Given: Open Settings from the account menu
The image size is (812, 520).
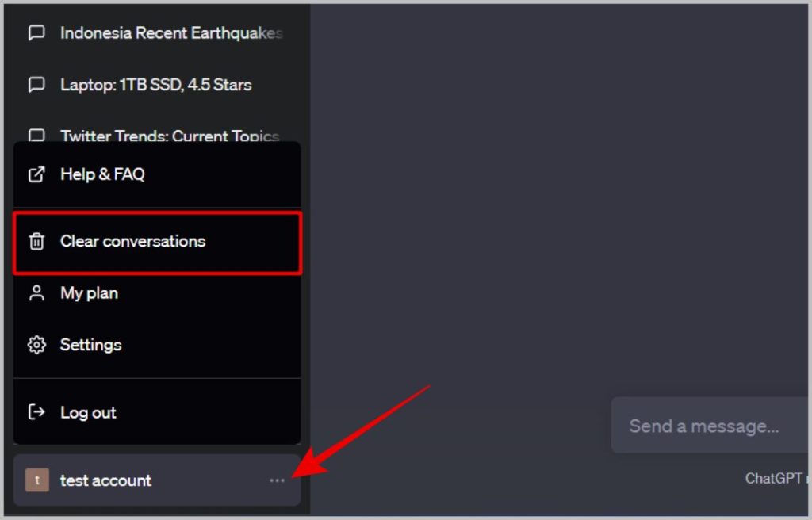Looking at the screenshot, I should [x=157, y=345].
